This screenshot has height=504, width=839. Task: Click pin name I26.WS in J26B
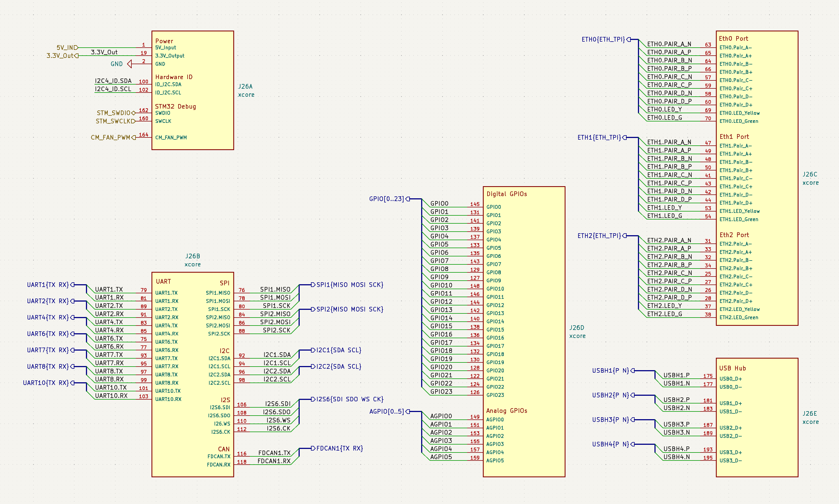pyautogui.click(x=222, y=424)
